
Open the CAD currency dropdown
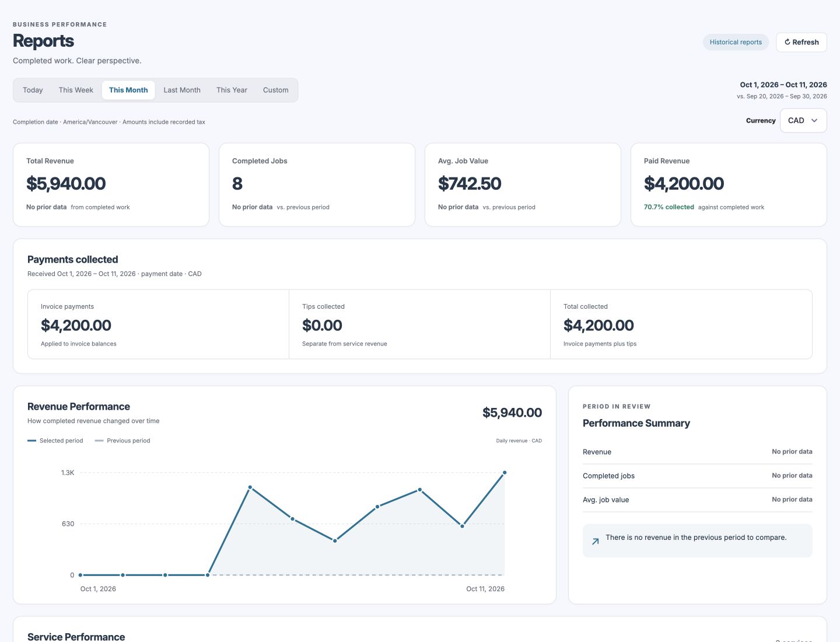click(x=803, y=120)
